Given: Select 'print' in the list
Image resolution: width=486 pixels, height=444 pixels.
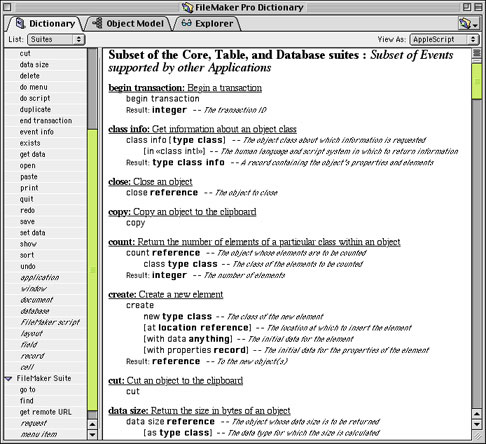Looking at the screenshot, I should click(29, 188).
